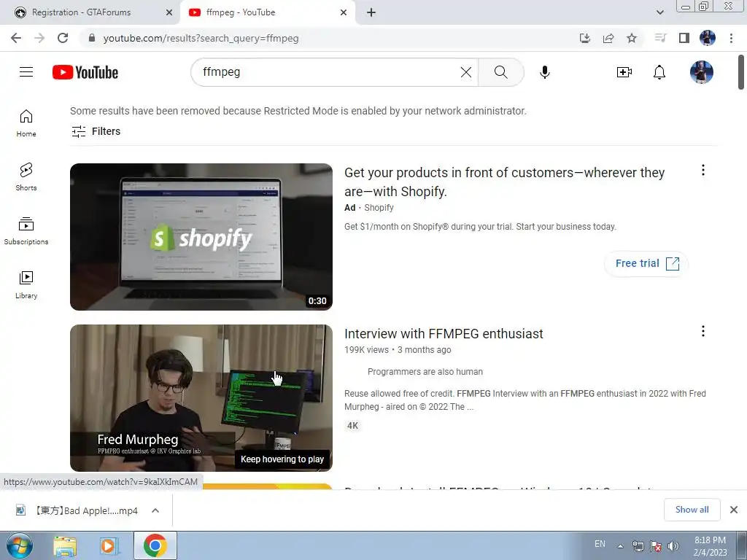The image size is (747, 560).
Task: Open the media player taskbar icon
Action: click(109, 546)
